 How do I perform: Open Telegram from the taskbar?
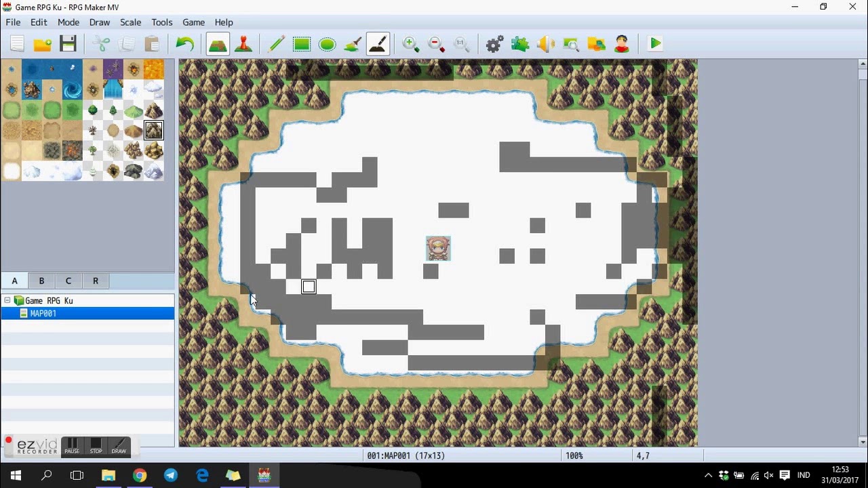pyautogui.click(x=170, y=475)
